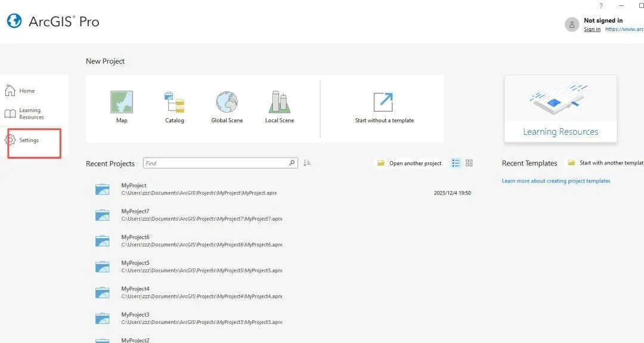The image size is (644, 343).
Task: Minimize the ArcGIS Pro window
Action: click(621, 6)
